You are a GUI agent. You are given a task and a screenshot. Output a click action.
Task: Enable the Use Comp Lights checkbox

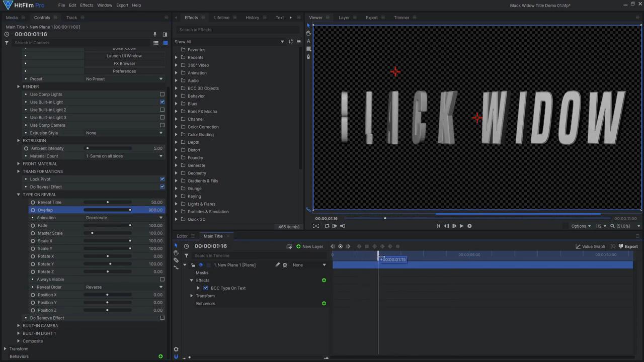[162, 95]
